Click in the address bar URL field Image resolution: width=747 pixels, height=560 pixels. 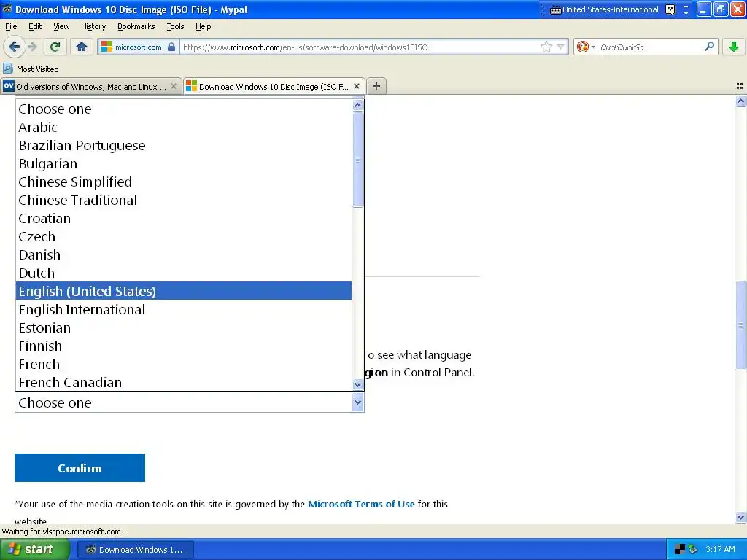coord(360,47)
